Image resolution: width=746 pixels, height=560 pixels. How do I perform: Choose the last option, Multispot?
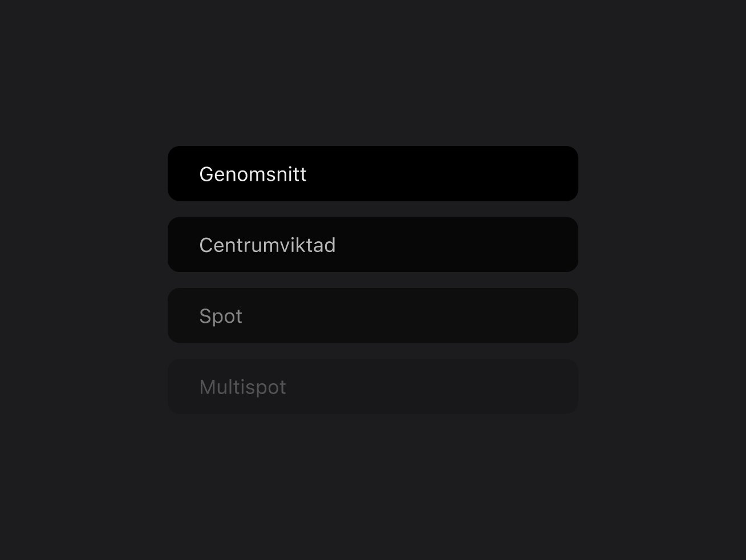pyautogui.click(x=372, y=387)
